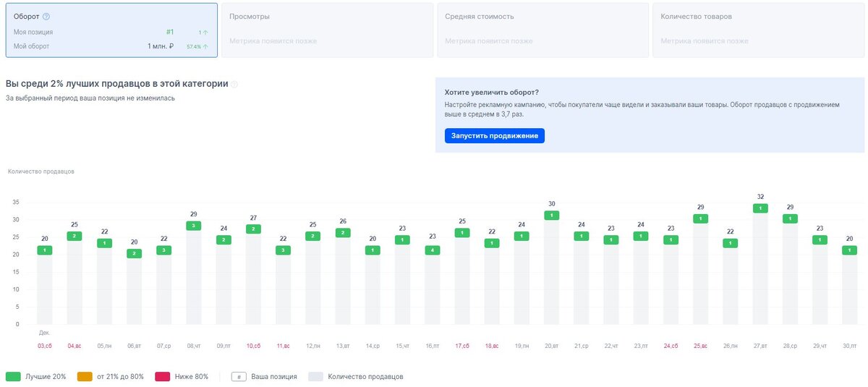The height and width of the screenshot is (387, 868).
Task: Click the green Лучшие 20% legend swatch
Action: click(13, 377)
